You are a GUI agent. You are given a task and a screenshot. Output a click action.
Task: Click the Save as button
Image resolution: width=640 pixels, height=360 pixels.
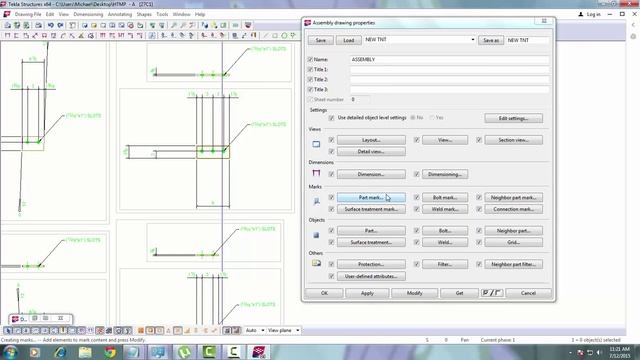491,40
